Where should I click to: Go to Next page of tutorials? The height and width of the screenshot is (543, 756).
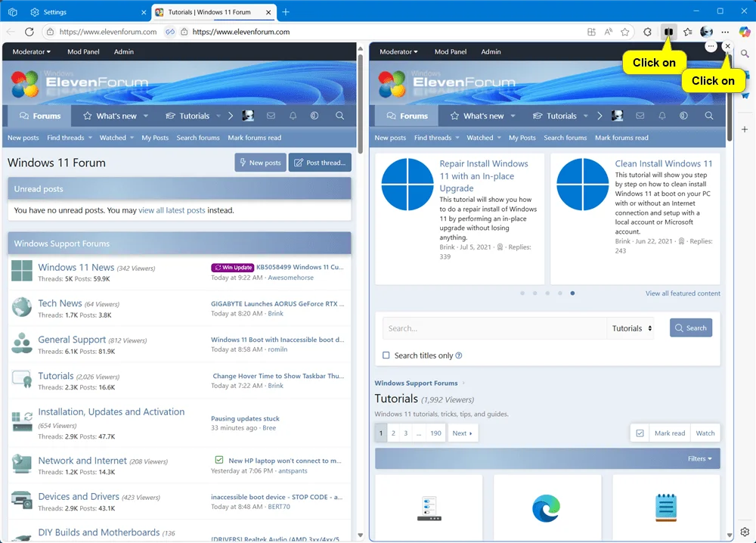(463, 433)
